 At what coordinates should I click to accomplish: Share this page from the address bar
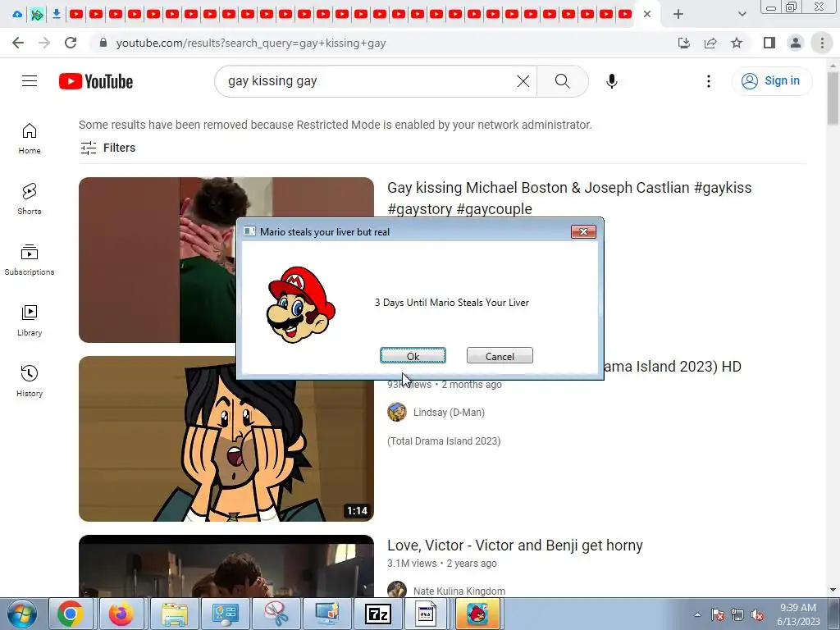click(x=710, y=43)
